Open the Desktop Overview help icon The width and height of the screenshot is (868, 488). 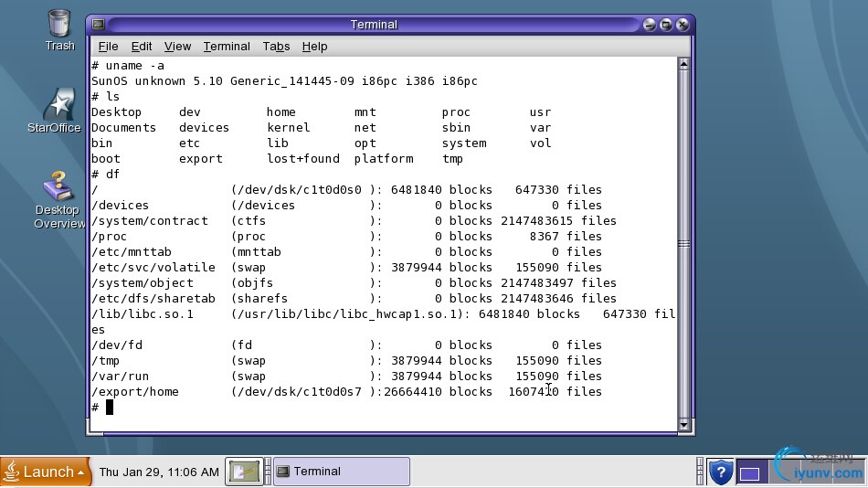point(58,200)
